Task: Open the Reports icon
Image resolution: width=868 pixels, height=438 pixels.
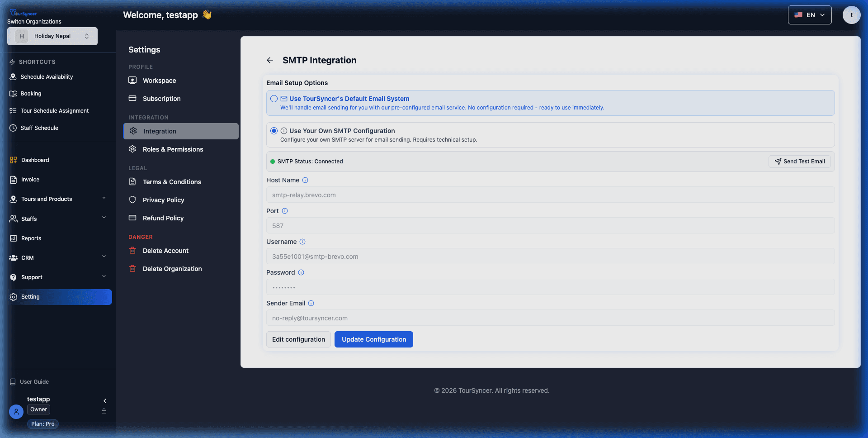Action: (x=12, y=238)
